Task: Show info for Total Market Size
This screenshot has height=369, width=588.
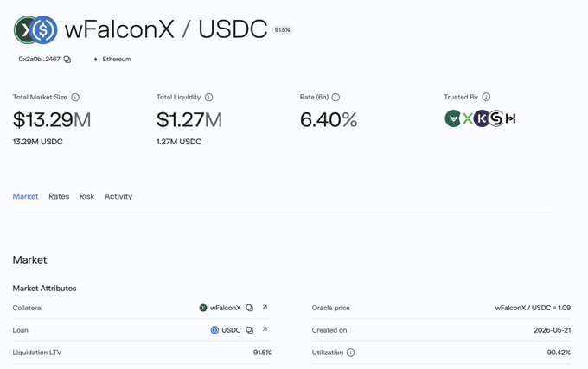Action: (x=75, y=98)
